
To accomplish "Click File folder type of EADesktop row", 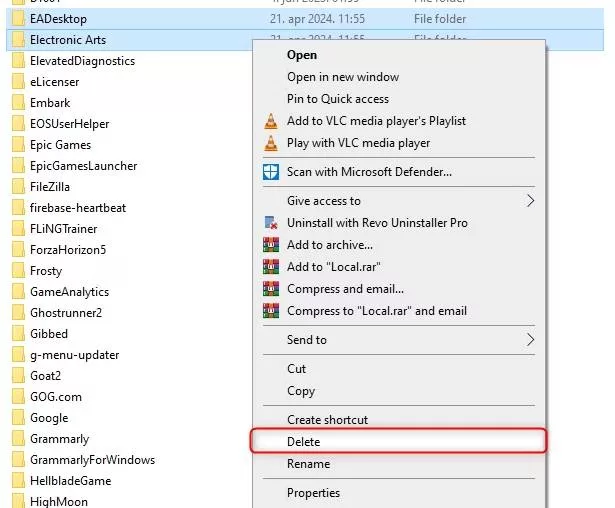I will tap(440, 19).
